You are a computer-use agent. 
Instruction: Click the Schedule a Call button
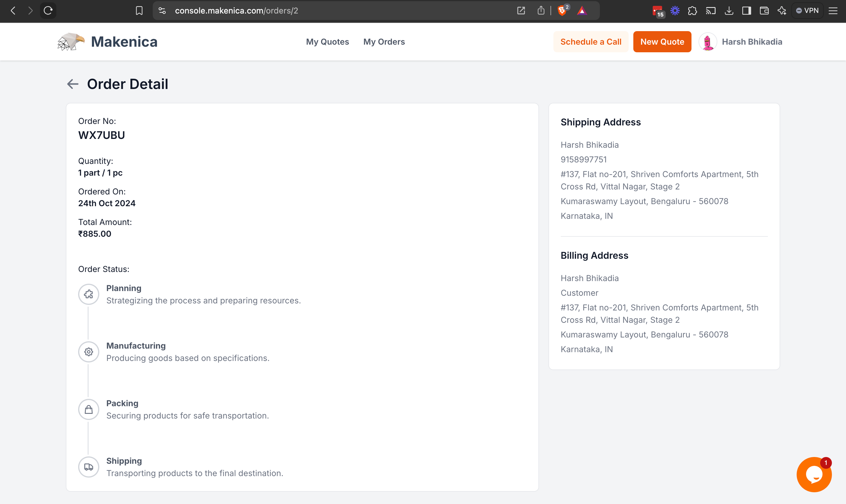tap(591, 41)
